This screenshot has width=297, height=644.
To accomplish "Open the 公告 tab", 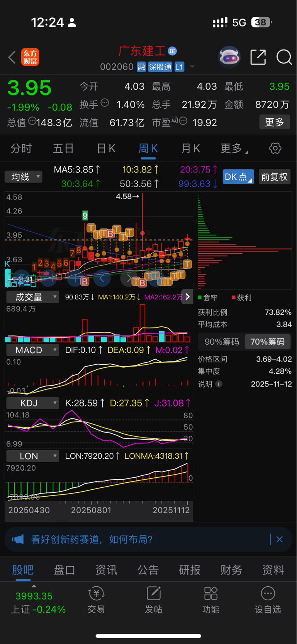I will (148, 570).
